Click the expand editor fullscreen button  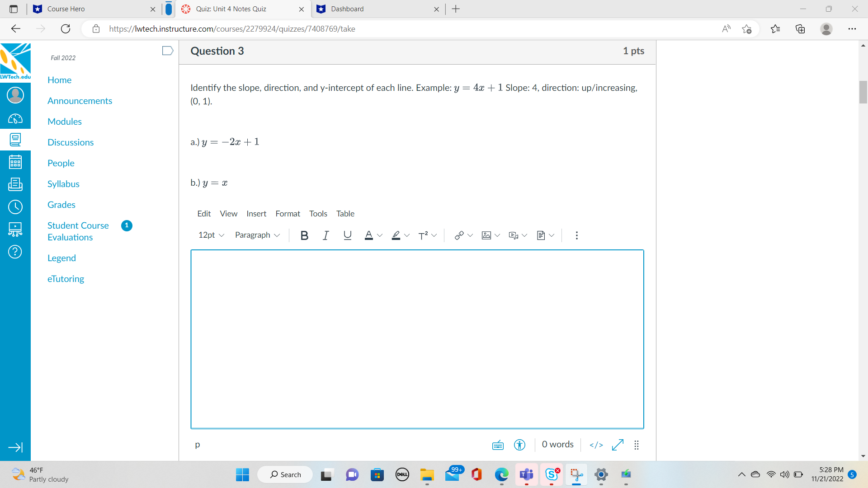click(618, 444)
